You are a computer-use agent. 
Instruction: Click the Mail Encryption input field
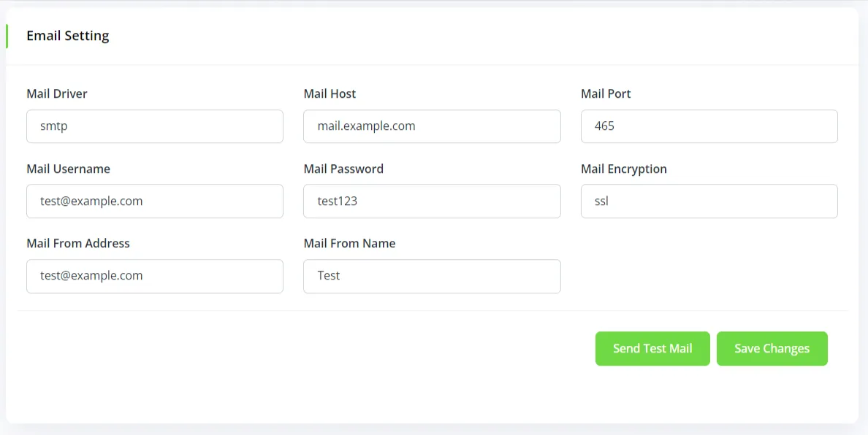pos(708,201)
